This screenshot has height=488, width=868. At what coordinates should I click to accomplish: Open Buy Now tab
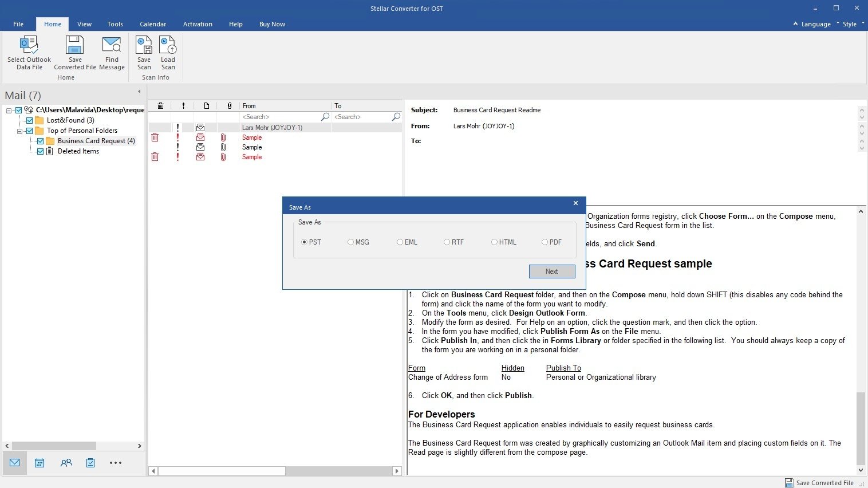[272, 24]
